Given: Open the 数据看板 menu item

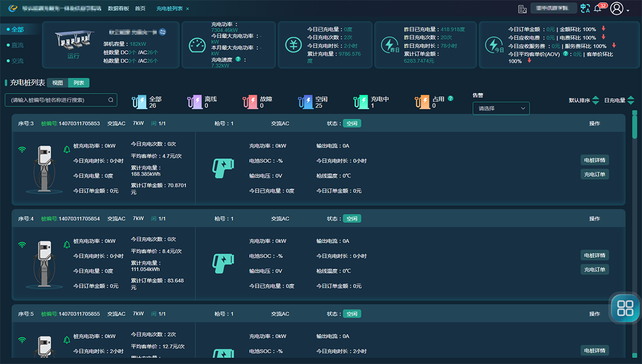Looking at the screenshot, I should point(118,9).
